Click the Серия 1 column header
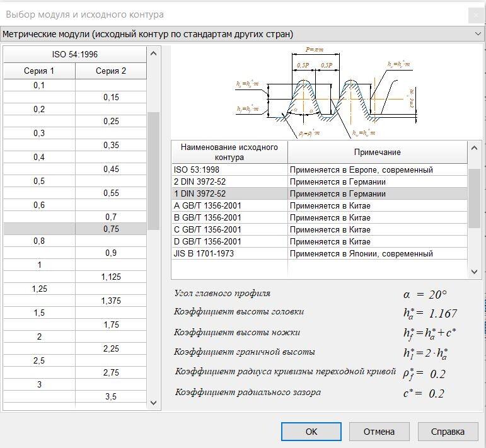The image size is (486, 448). (x=39, y=71)
